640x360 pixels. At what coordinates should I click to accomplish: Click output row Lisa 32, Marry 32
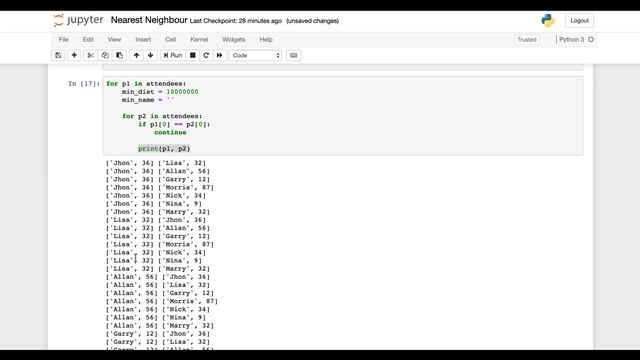[158, 269]
